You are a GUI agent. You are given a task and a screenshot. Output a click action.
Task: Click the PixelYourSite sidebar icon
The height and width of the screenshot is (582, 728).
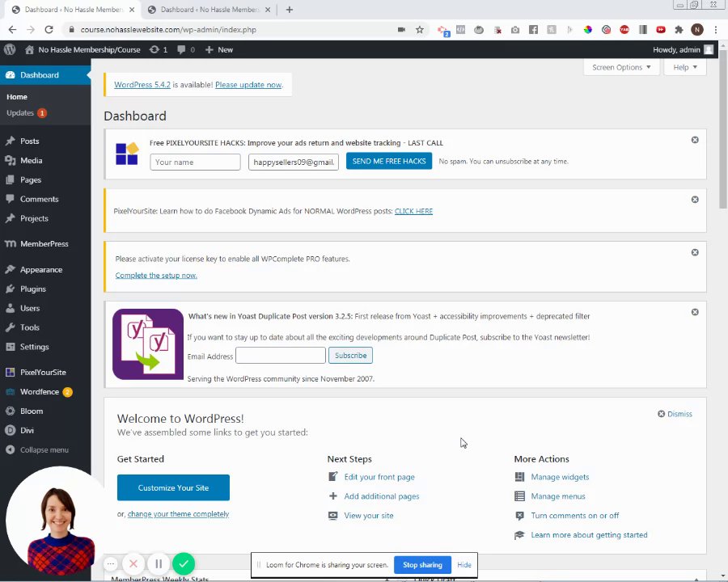click(11, 372)
